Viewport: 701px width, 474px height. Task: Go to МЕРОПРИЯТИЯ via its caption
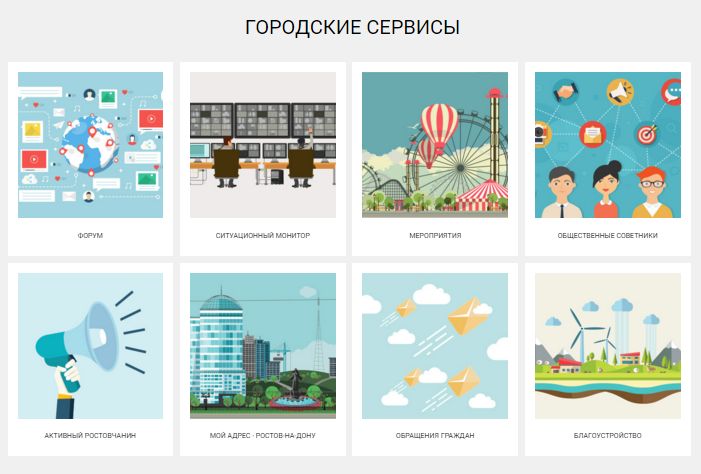click(x=435, y=236)
